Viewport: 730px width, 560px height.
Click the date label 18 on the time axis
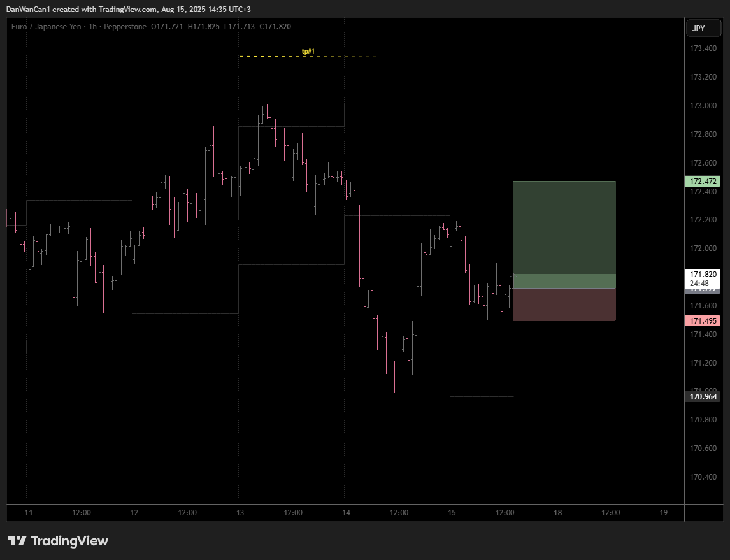point(558,512)
